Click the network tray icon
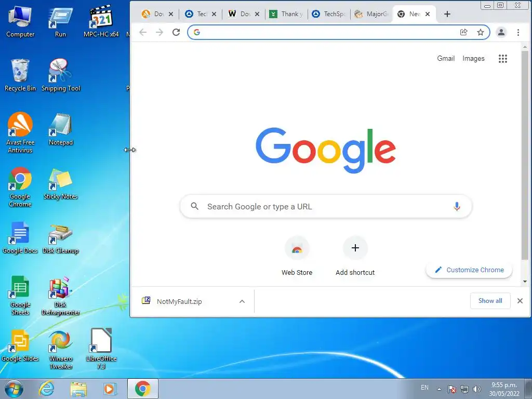The height and width of the screenshot is (399, 532). [464, 389]
